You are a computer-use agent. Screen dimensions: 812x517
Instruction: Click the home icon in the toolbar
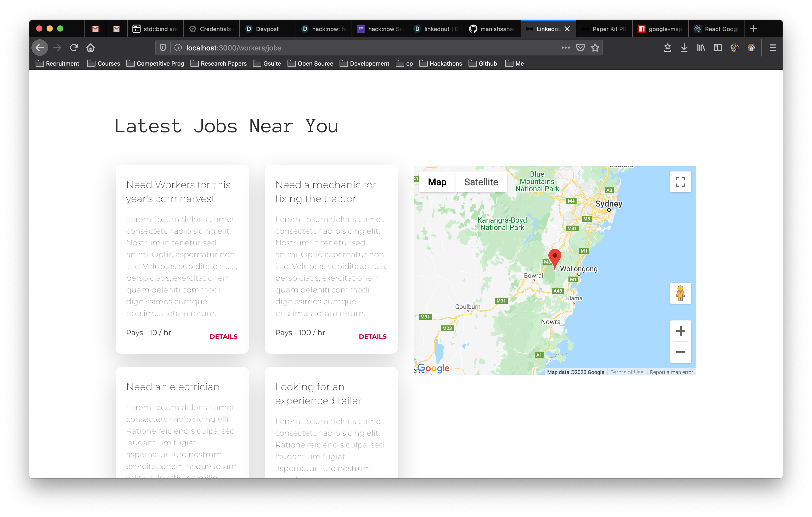90,48
